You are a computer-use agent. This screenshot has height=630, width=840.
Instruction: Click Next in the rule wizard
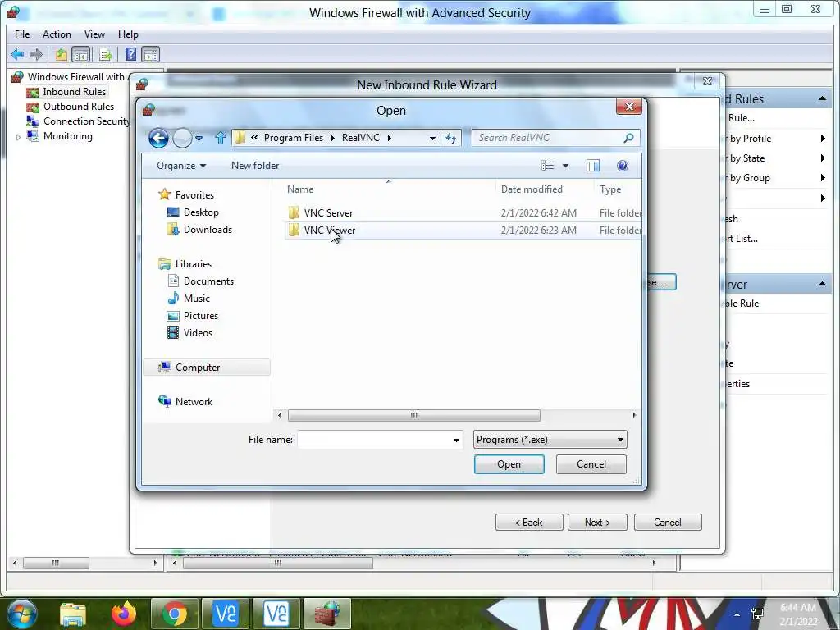(597, 523)
